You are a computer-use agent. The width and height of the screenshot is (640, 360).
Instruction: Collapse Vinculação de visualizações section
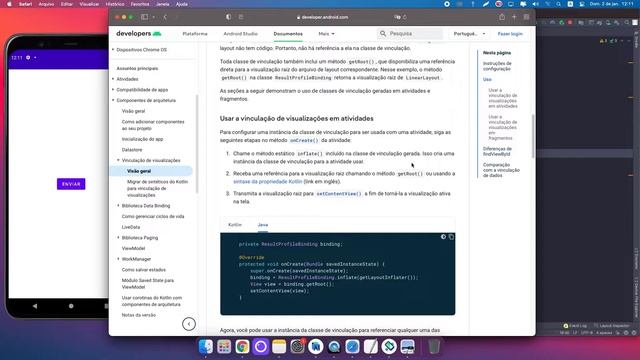118,160
